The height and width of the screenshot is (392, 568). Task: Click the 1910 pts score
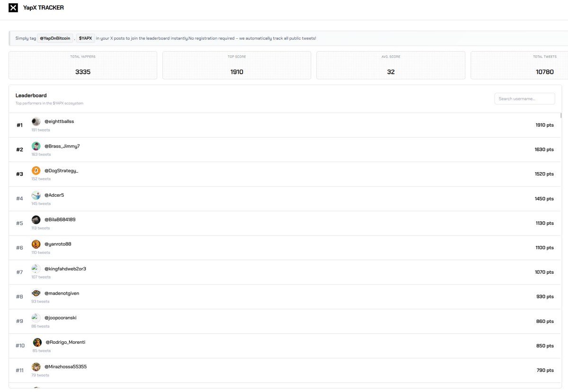click(544, 125)
